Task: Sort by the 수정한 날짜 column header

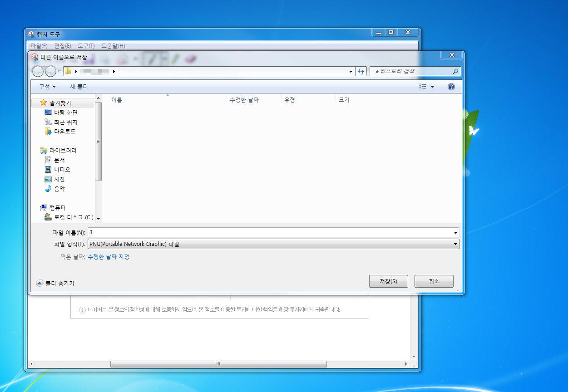Action: [254, 100]
